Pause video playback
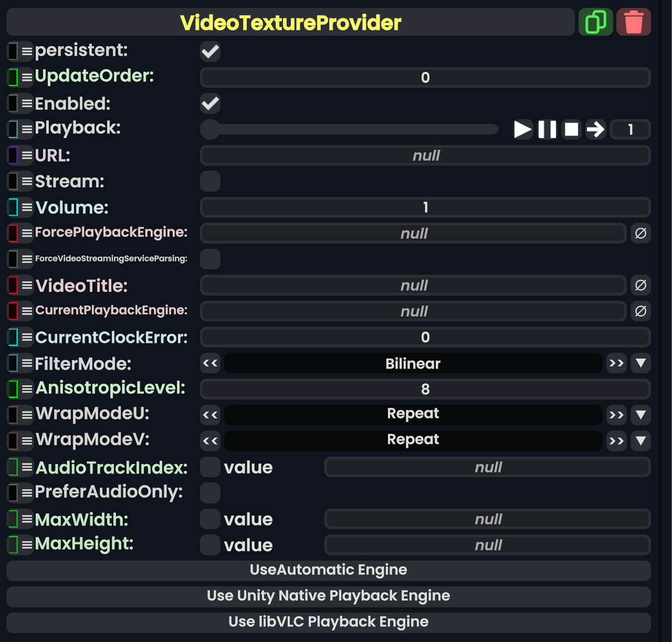The height and width of the screenshot is (642, 672). pyautogui.click(x=547, y=129)
